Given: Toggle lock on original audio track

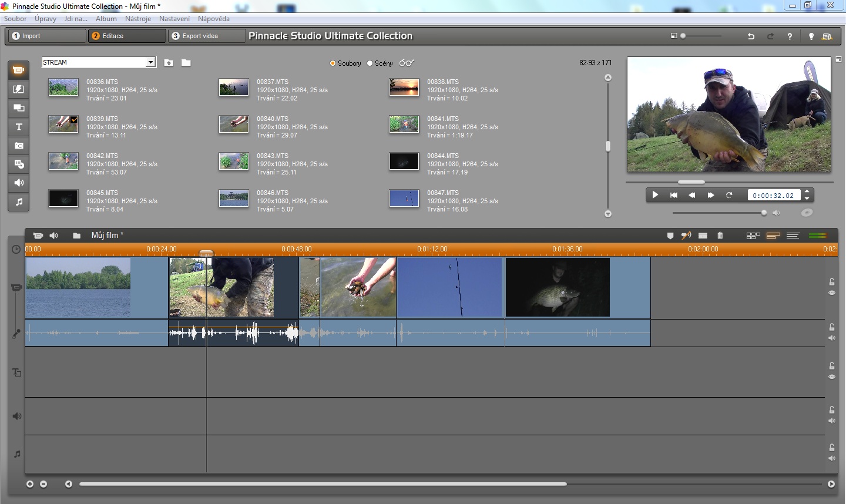Looking at the screenshot, I should [x=831, y=327].
